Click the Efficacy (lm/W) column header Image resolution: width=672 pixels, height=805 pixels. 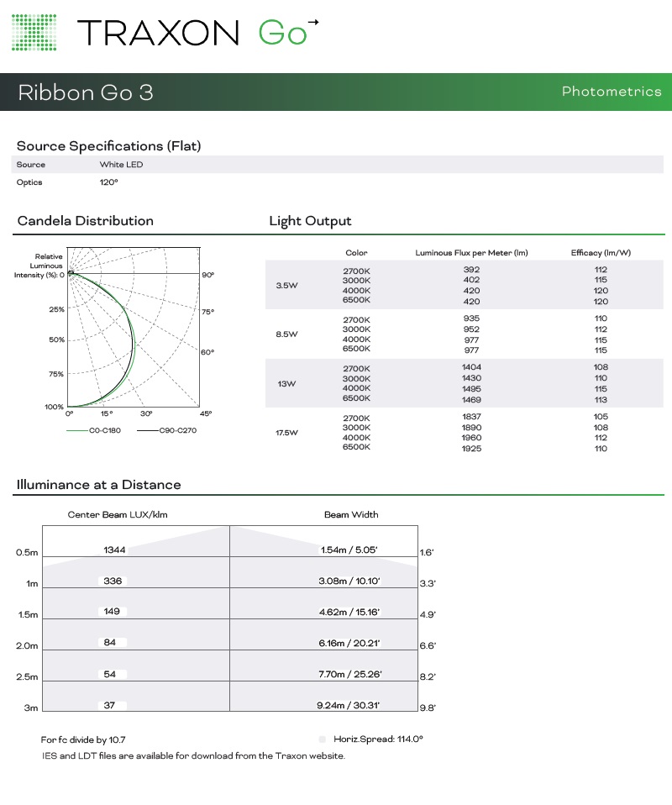click(601, 253)
